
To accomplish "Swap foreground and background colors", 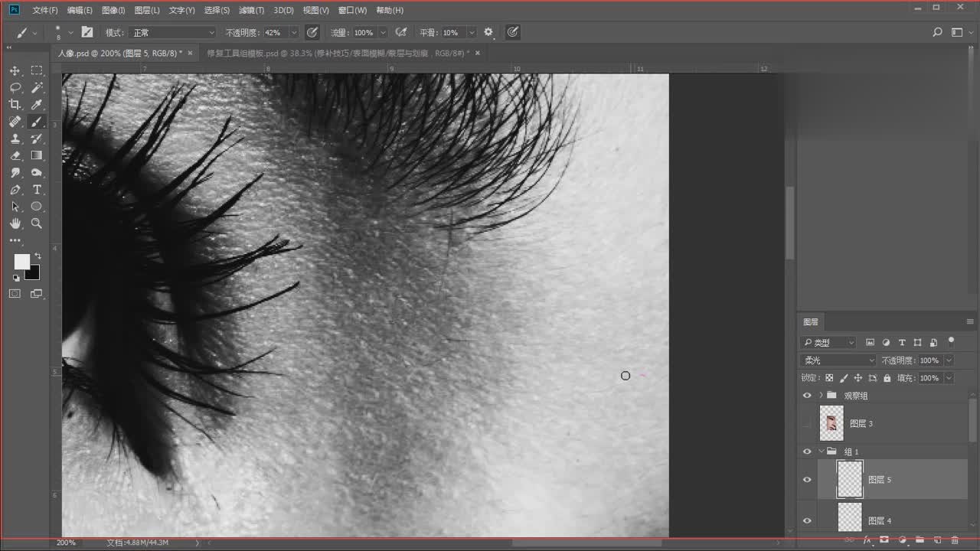I will [x=38, y=256].
